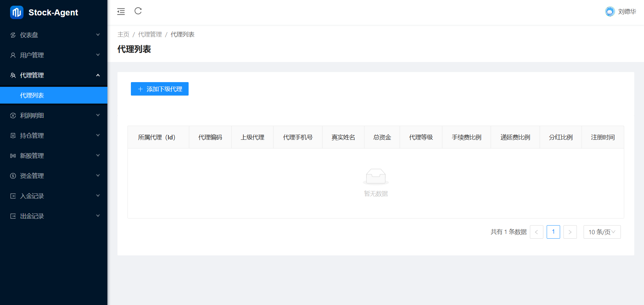Viewport: 644px width, 305px height.
Task: Click the 资金管理 dollar icon
Action: (13, 176)
